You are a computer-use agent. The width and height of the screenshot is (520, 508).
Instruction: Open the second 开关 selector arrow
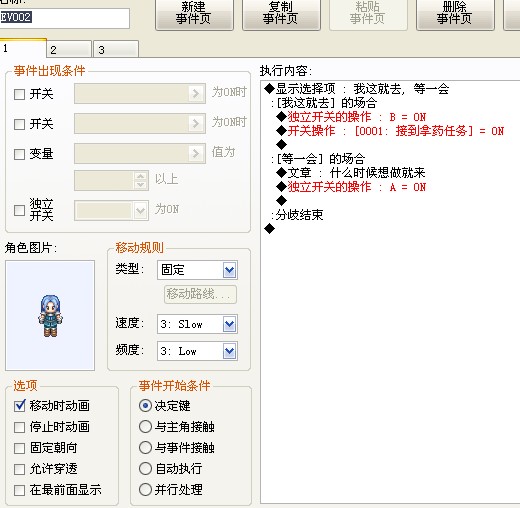(x=196, y=124)
